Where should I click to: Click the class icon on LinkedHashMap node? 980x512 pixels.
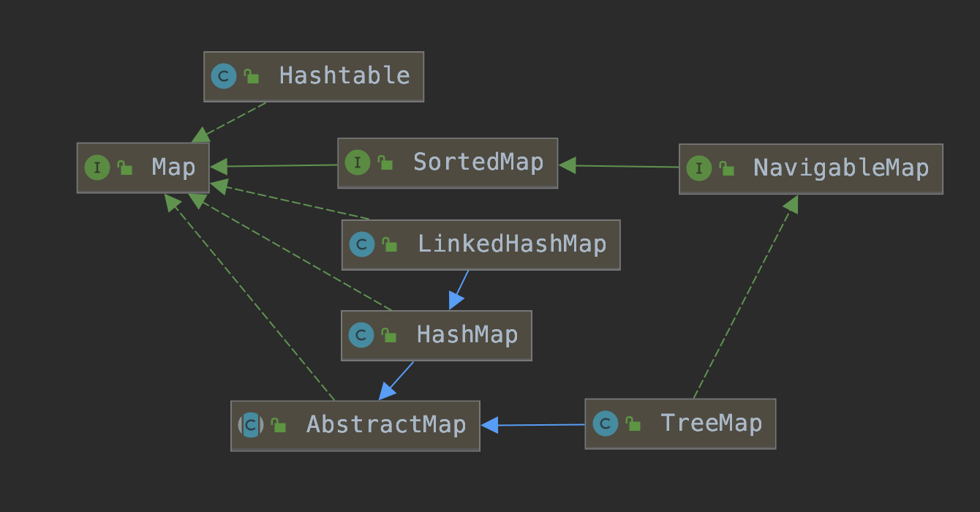362,244
